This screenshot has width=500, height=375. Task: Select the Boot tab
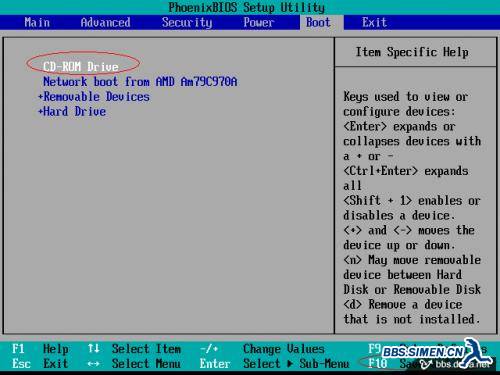pos(318,23)
